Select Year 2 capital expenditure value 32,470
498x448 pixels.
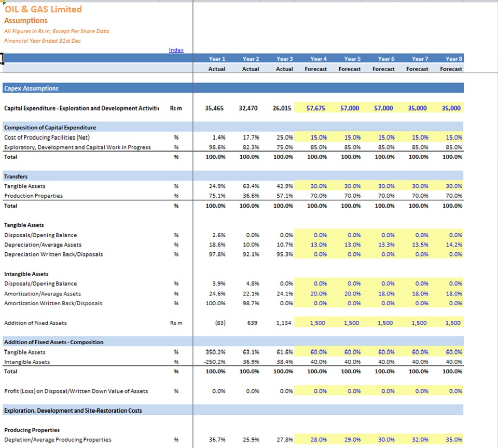pyautogui.click(x=248, y=108)
